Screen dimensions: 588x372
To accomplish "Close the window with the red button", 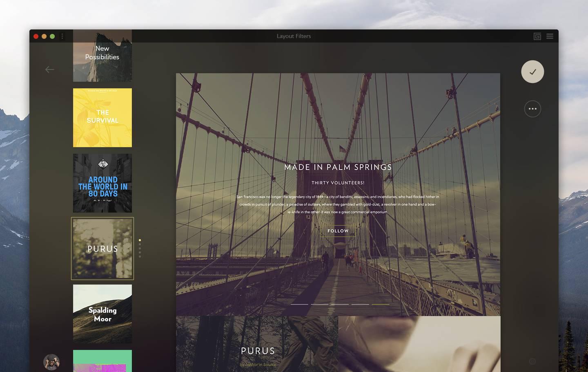I will pos(36,36).
